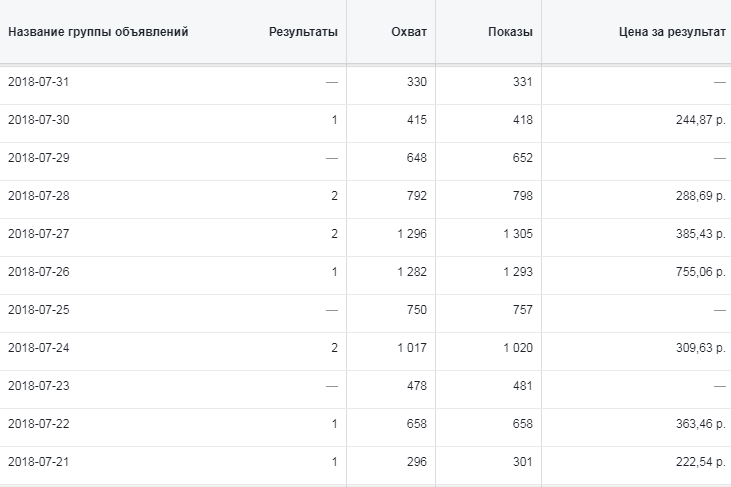The height and width of the screenshot is (487, 731).
Task: Click impressions value 757
Action: coord(523,310)
